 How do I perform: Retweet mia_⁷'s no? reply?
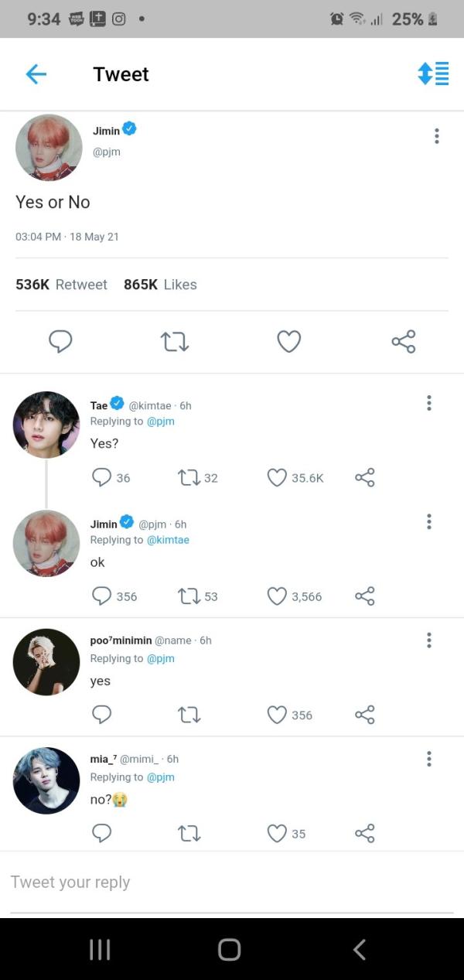click(x=189, y=833)
